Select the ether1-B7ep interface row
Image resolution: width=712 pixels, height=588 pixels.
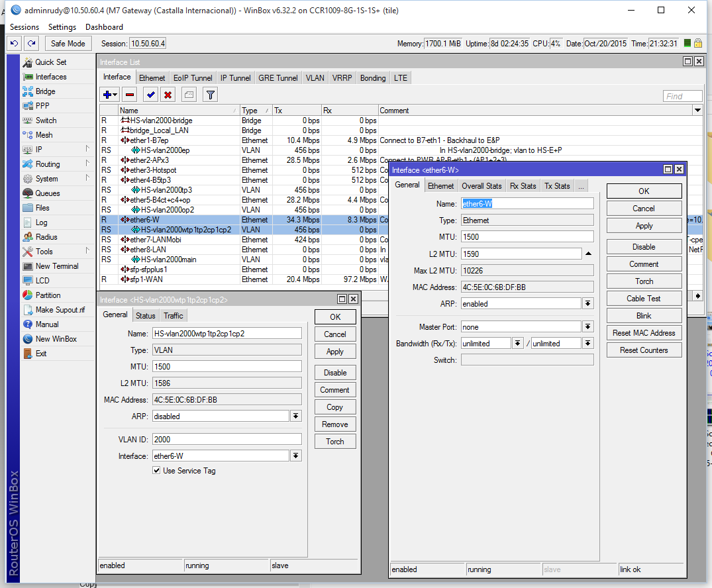pyautogui.click(x=401, y=140)
